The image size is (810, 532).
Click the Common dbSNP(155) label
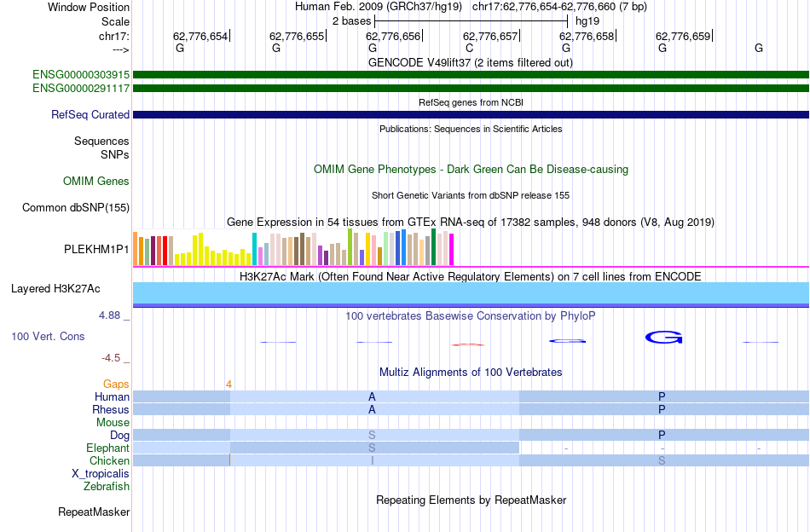[76, 208]
